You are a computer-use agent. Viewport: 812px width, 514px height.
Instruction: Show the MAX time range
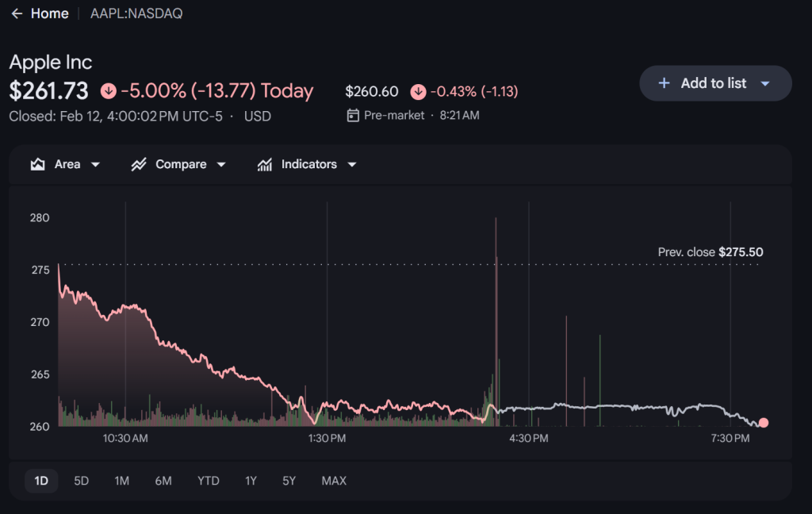334,481
